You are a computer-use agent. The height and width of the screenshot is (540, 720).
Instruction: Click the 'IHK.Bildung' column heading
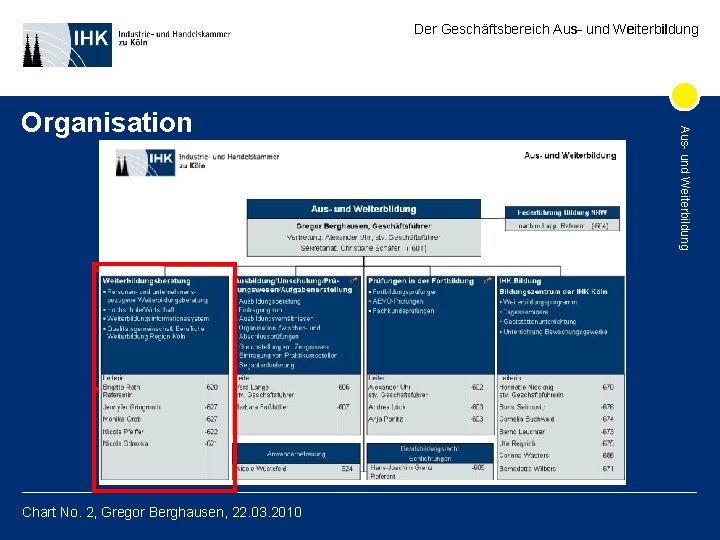tap(520, 281)
